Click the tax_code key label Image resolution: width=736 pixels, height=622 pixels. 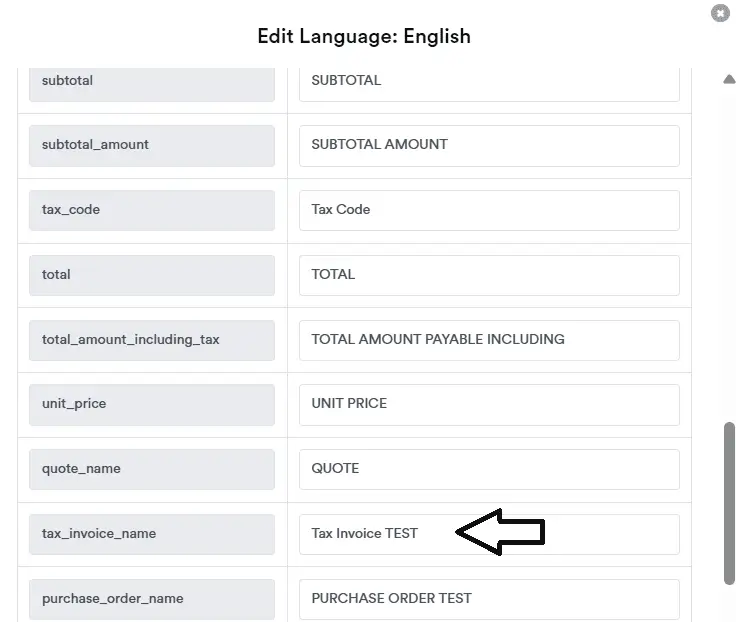coord(151,210)
